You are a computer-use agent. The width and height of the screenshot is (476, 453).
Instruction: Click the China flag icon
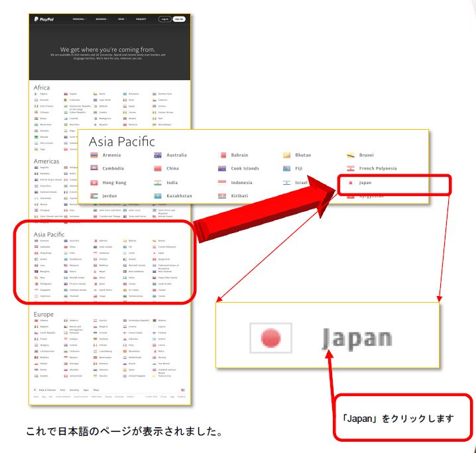coord(158,168)
